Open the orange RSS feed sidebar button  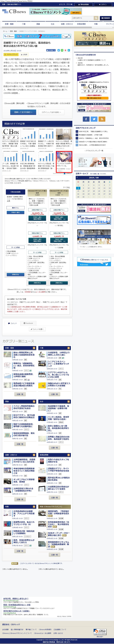(102, 119)
